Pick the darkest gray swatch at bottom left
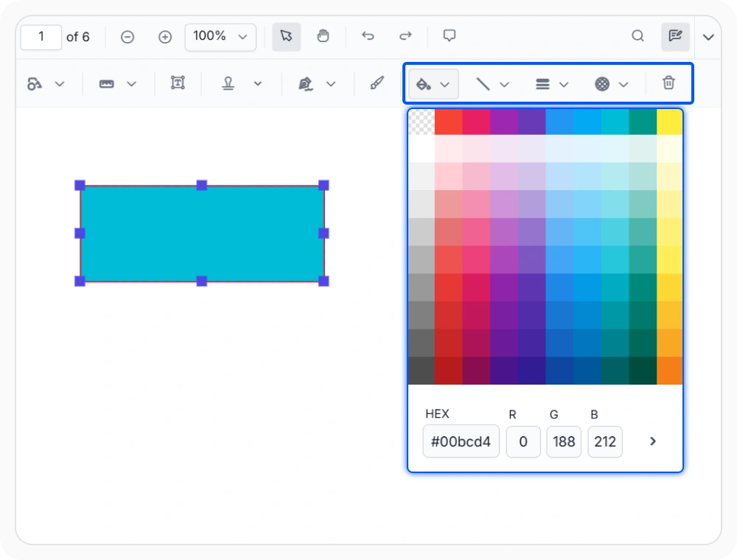 tap(422, 371)
